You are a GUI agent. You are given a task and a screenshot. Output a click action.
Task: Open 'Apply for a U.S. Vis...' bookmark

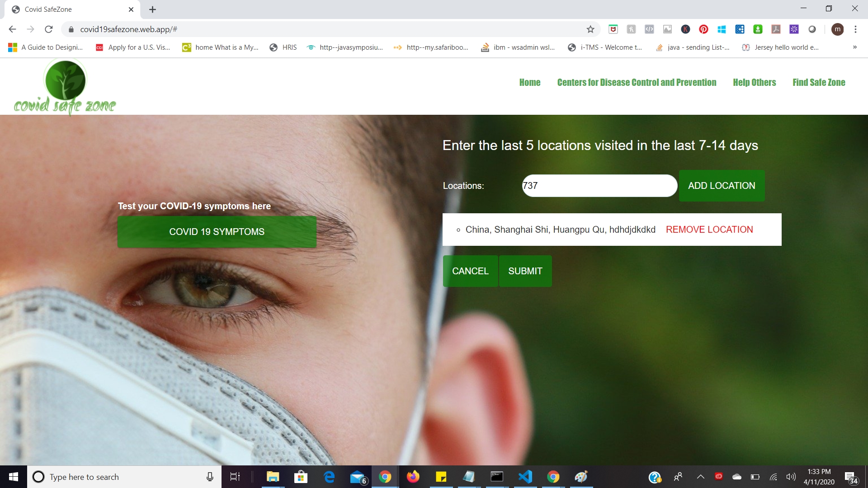tap(133, 47)
